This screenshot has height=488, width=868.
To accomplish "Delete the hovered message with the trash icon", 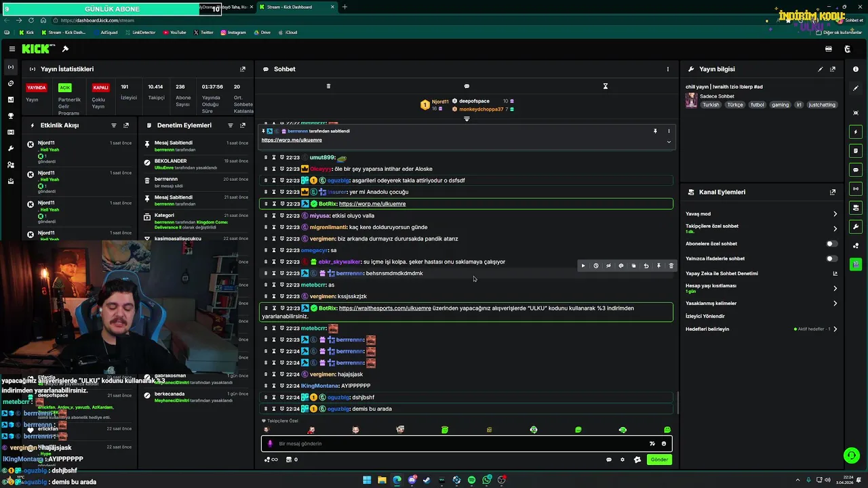I will tap(671, 266).
